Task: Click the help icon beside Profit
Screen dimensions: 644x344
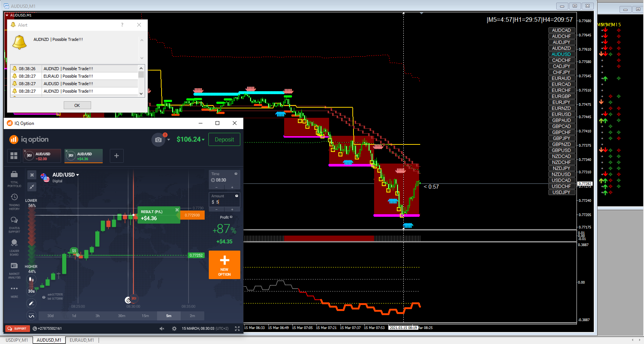Action: (231, 217)
